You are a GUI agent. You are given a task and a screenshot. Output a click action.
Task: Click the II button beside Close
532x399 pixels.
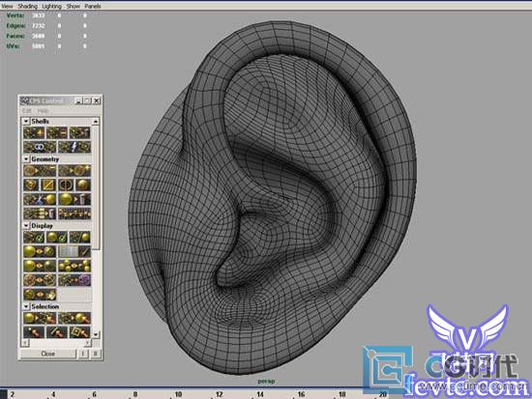tap(96, 354)
